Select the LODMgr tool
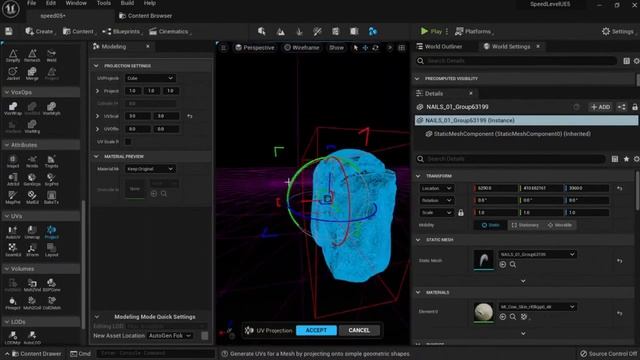The width and height of the screenshot is (640, 360). (x=13, y=338)
